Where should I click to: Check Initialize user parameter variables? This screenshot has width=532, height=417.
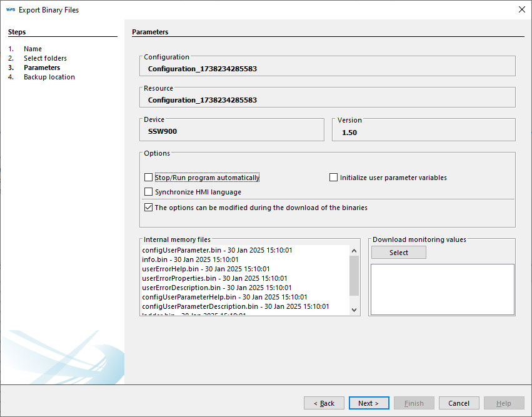click(333, 178)
